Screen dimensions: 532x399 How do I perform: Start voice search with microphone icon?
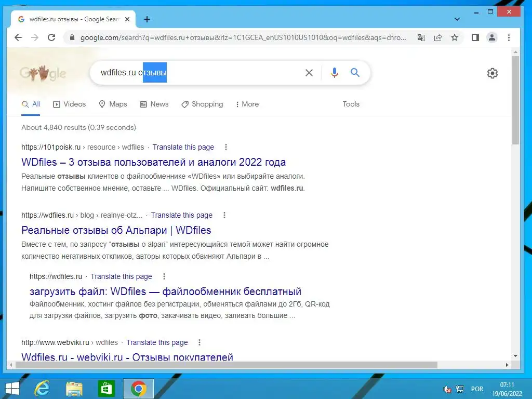(x=334, y=73)
